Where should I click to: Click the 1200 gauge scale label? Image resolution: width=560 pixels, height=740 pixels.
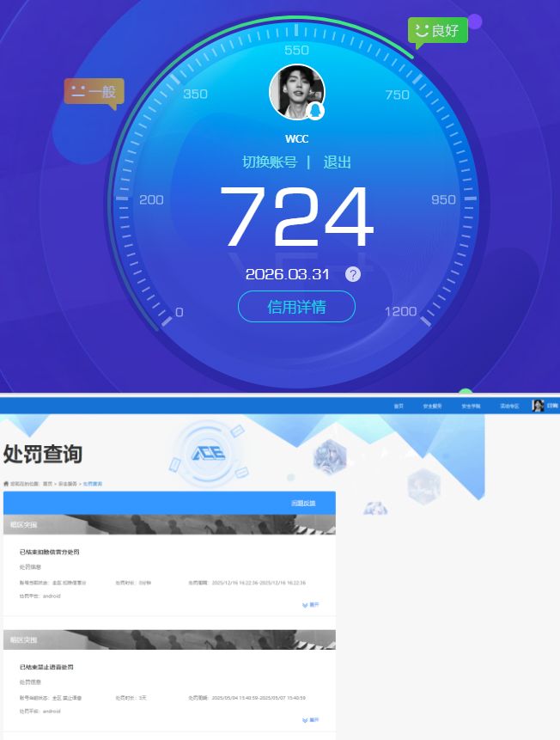(400, 311)
